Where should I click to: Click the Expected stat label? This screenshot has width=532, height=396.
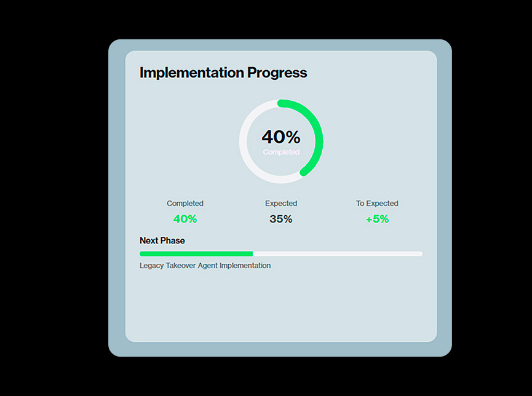click(280, 204)
